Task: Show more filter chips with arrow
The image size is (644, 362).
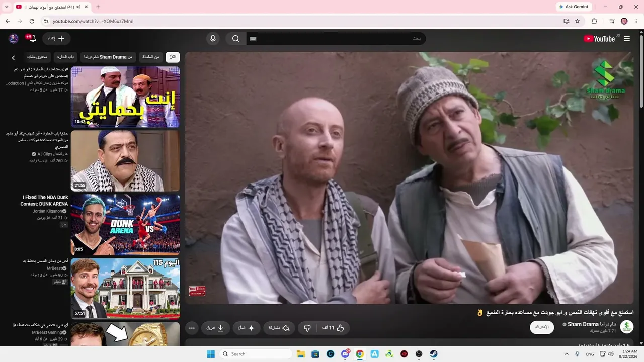Action: [14, 58]
